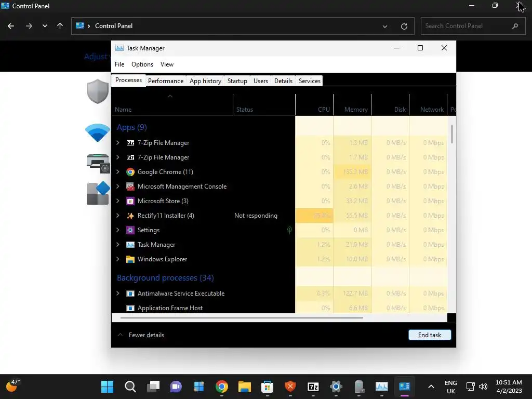The width and height of the screenshot is (532, 399).
Task: Open the Options menu in Task Manager
Action: 142,64
